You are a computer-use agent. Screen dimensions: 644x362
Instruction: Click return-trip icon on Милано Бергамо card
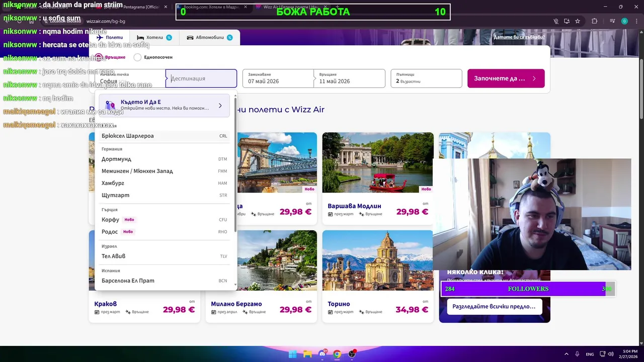coord(245,312)
